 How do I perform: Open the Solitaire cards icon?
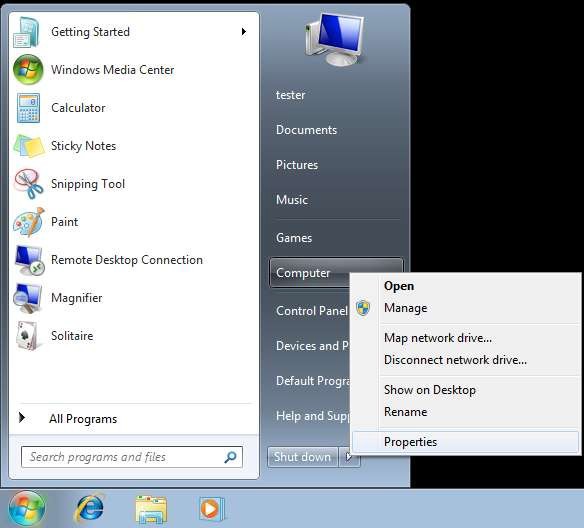click(28, 336)
